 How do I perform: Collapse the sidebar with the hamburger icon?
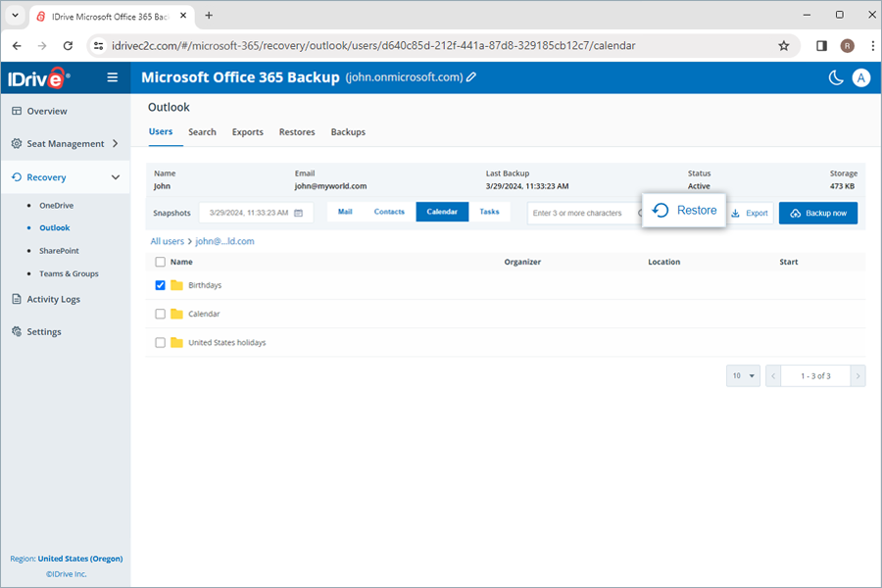113,77
